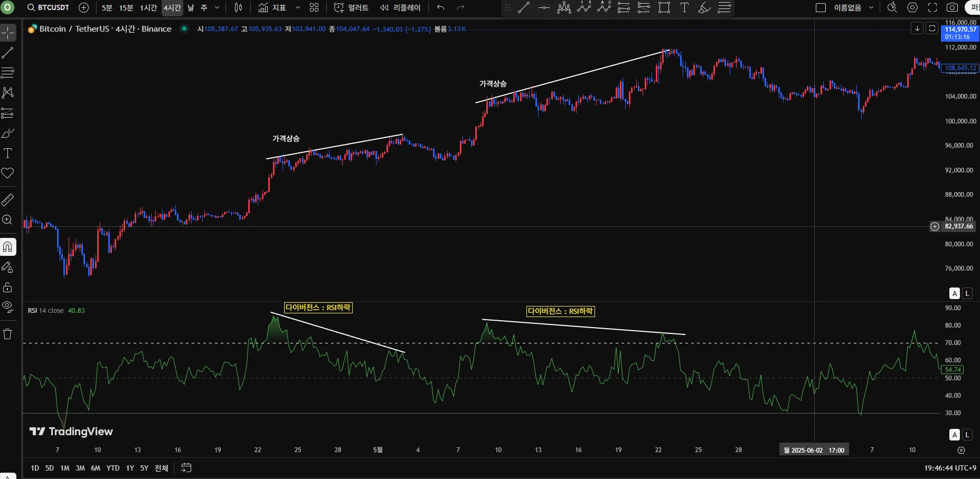Set the date range to 3M
Viewport: 980px width, 479px height.
click(80, 468)
